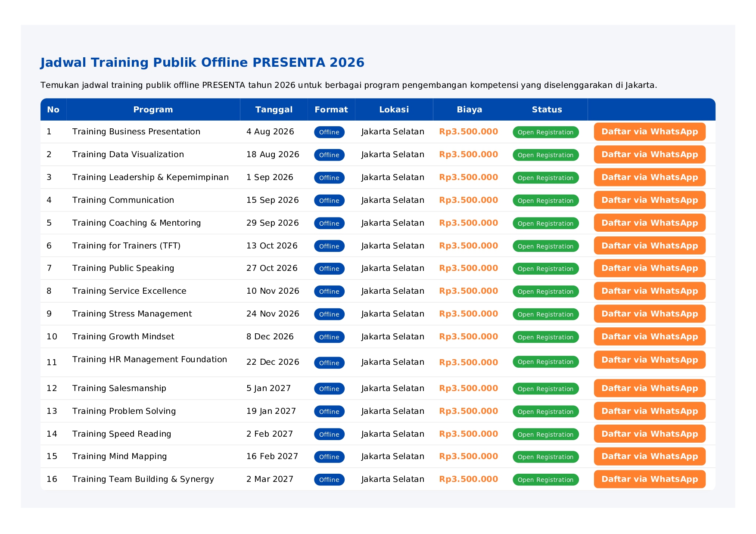Image resolution: width=756 pixels, height=534 pixels.
Task: Click the Rp3.500.000 fee in Training Communication row
Action: [469, 200]
